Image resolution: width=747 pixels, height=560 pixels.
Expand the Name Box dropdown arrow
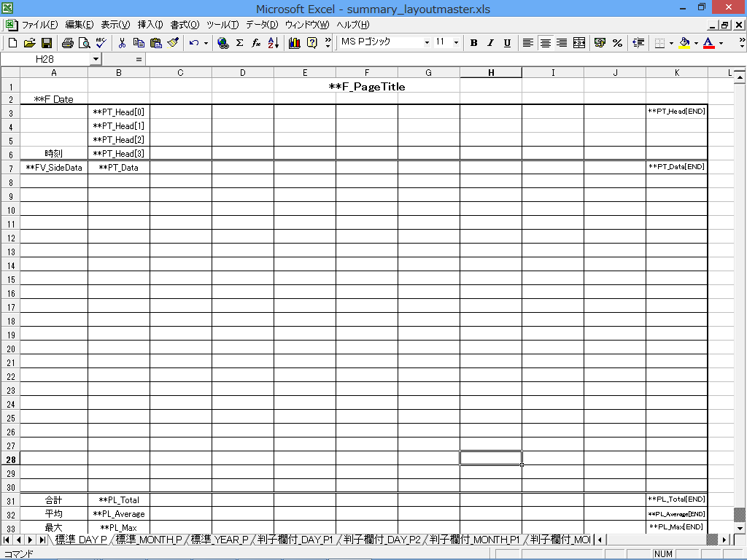96,58
